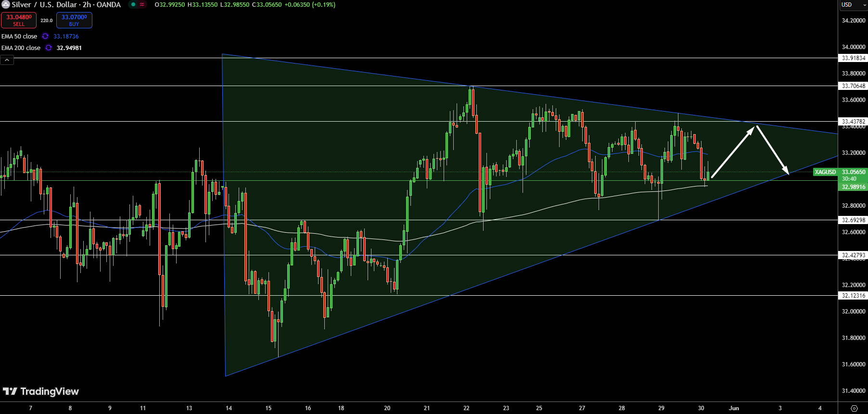Screen dimensions: 868x414
Task: Click the 32.00000 price axis tick
Action: pyautogui.click(x=854, y=312)
